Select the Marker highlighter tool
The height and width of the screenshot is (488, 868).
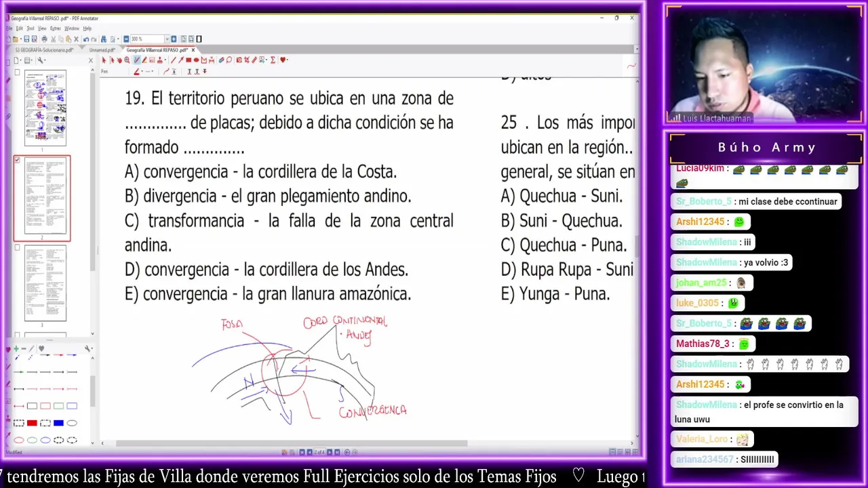(144, 60)
